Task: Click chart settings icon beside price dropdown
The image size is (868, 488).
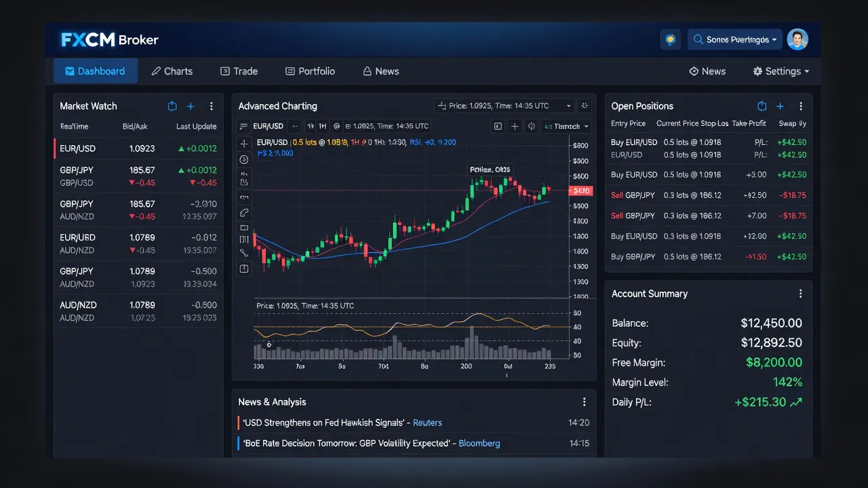Action: point(585,106)
